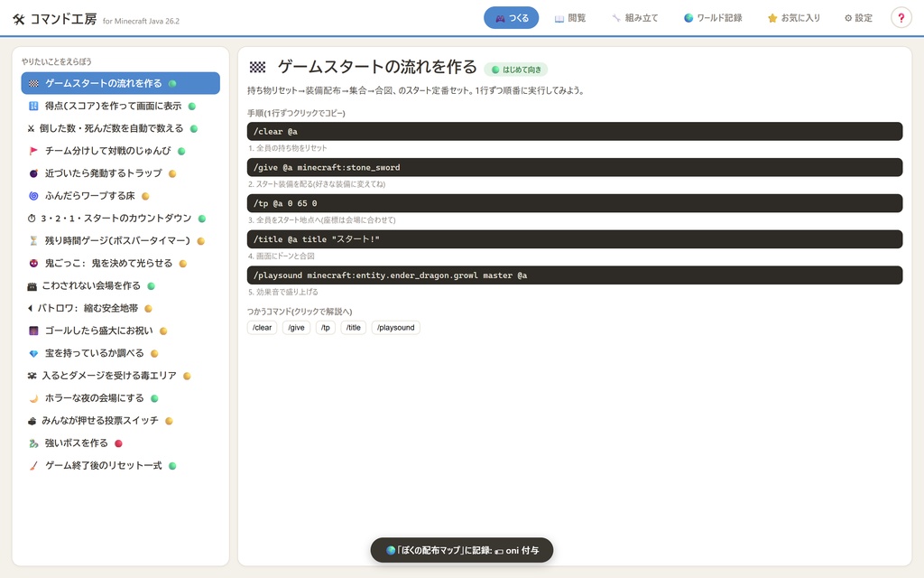The height and width of the screenshot is (578, 924).
Task: Copy the /playsound ender_dragon.growl command
Action: pos(575,275)
